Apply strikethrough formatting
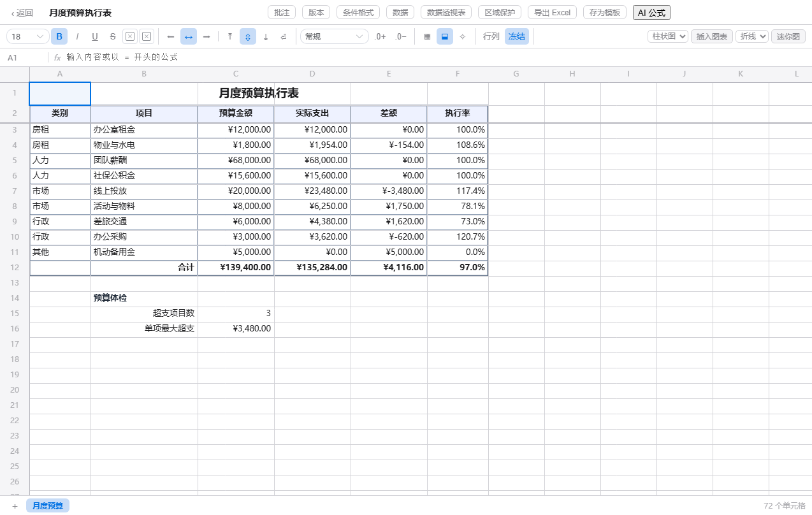812x515 pixels. 113,36
